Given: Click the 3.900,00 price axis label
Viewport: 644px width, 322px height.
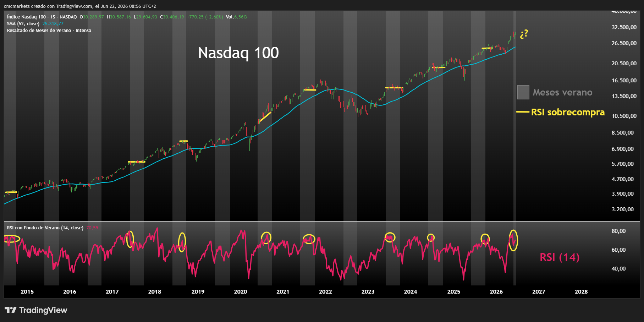Looking at the screenshot, I should [623, 193].
